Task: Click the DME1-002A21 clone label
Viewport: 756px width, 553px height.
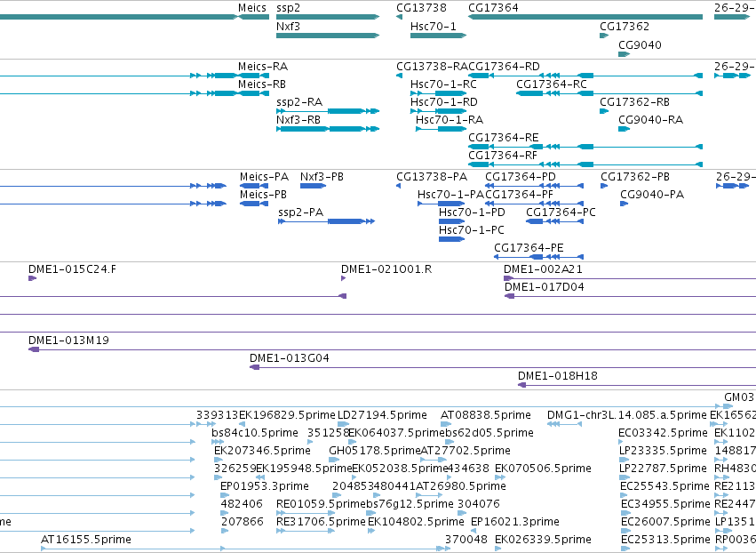Action: point(543,269)
